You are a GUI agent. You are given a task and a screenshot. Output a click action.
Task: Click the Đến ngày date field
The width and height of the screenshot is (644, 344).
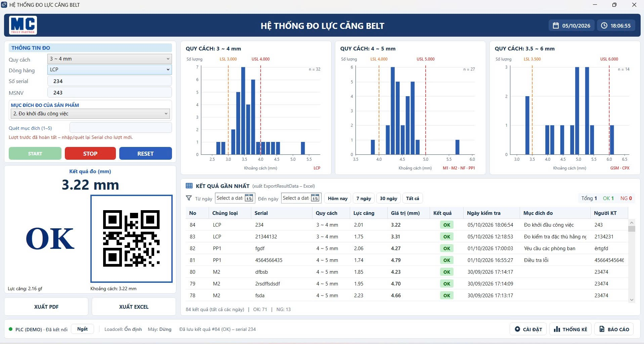(x=301, y=198)
